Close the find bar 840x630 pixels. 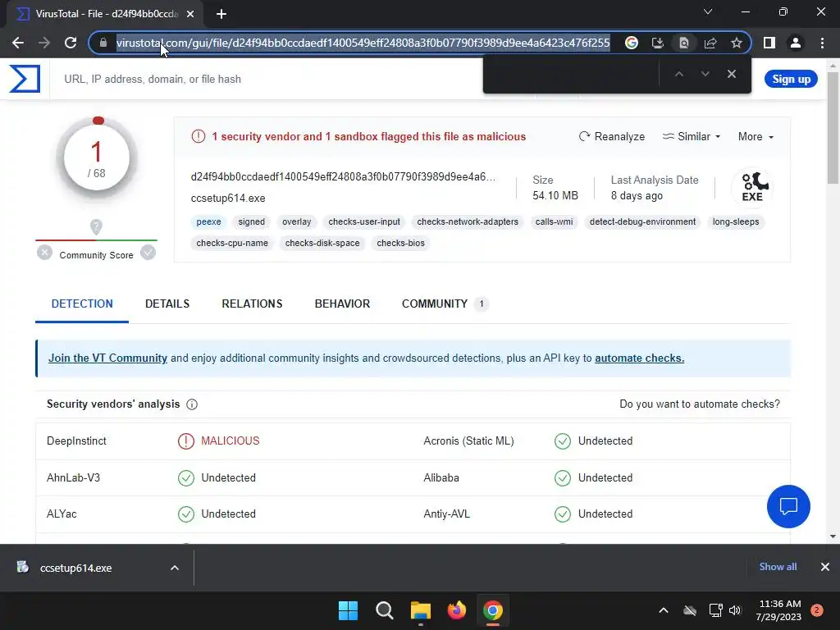click(731, 74)
